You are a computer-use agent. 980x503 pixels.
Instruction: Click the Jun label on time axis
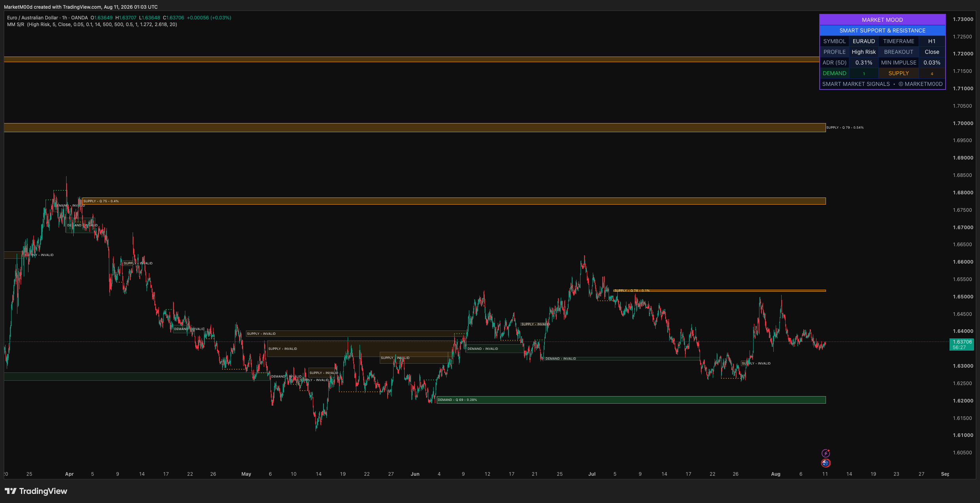click(415, 474)
